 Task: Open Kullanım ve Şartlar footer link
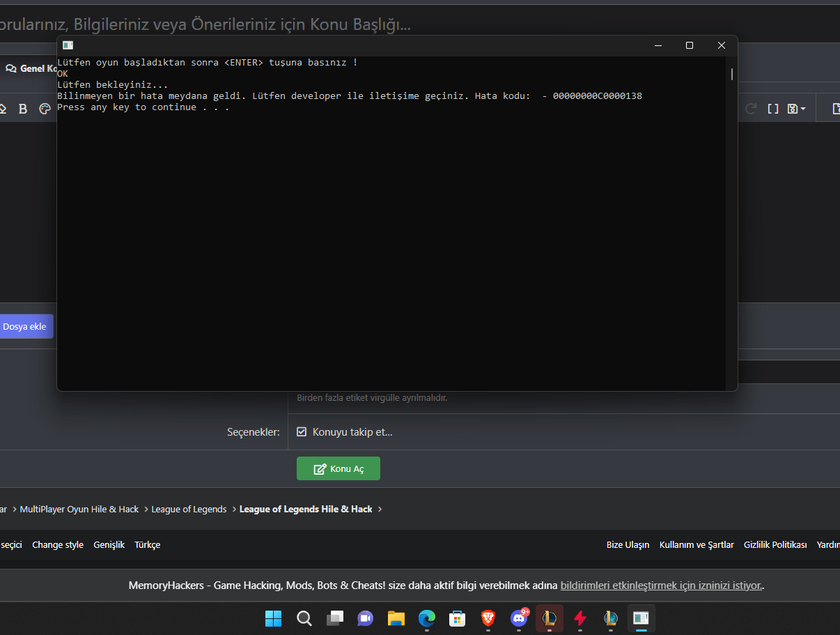697,545
